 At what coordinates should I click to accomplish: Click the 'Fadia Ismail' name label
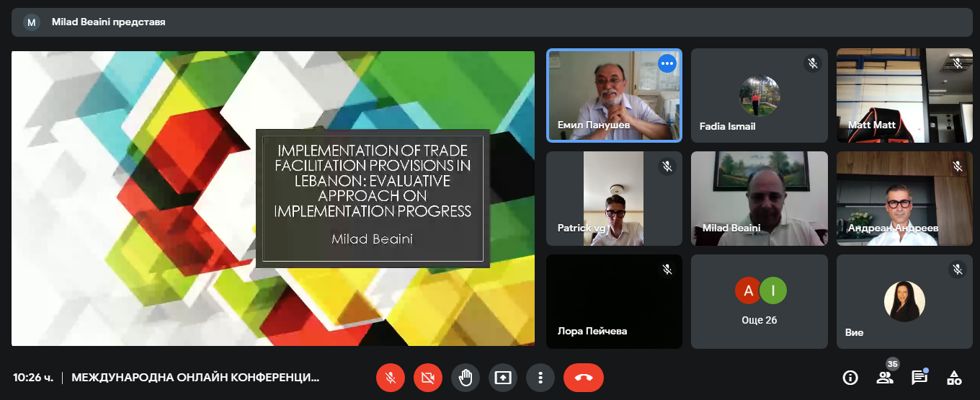[x=728, y=126]
